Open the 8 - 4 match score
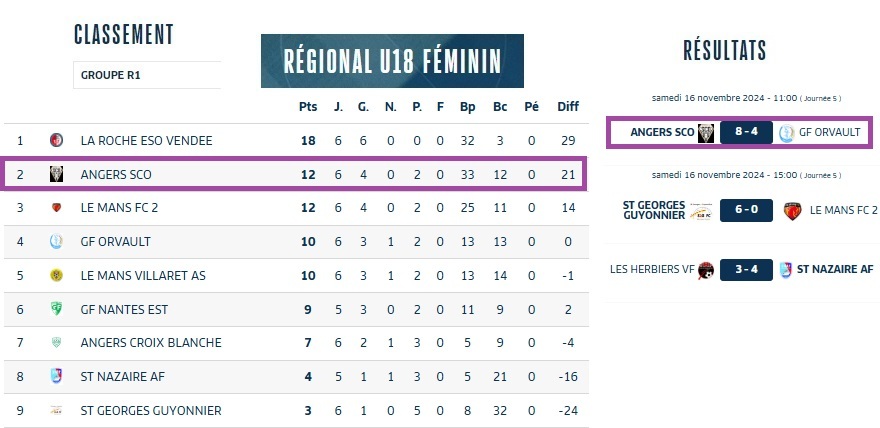This screenshot has height=428, width=880. tap(745, 133)
